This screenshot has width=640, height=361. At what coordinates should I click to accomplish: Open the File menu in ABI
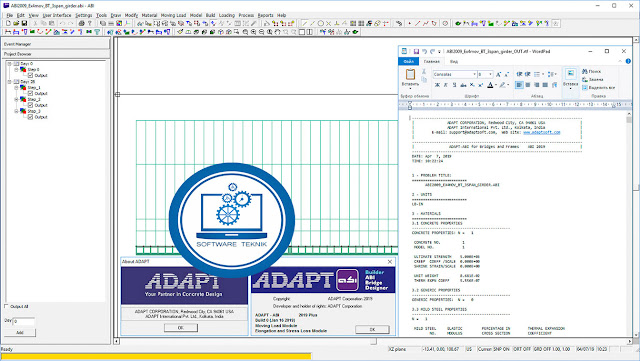coord(10,15)
